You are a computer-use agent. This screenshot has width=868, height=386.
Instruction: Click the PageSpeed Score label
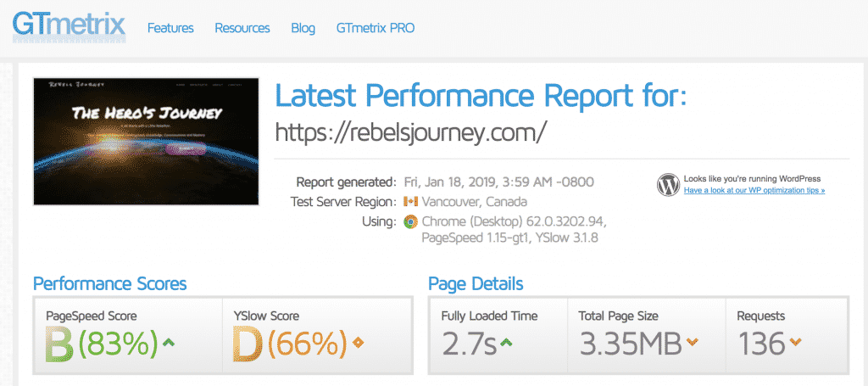(x=92, y=316)
